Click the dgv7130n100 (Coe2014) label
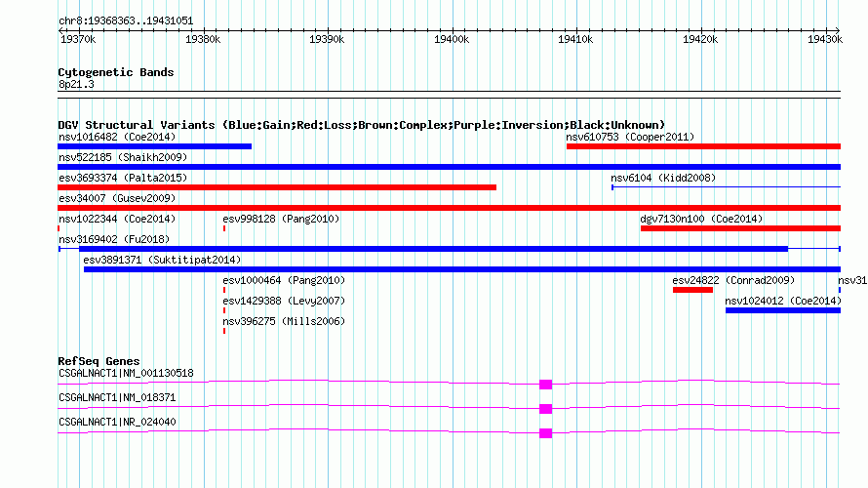Screen dimensions: 868x488 tap(701, 219)
